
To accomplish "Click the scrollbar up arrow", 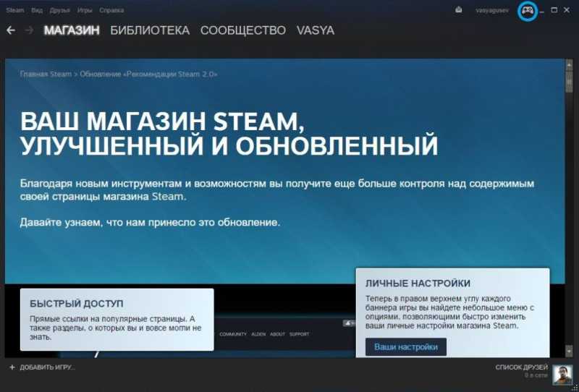I will [569, 65].
